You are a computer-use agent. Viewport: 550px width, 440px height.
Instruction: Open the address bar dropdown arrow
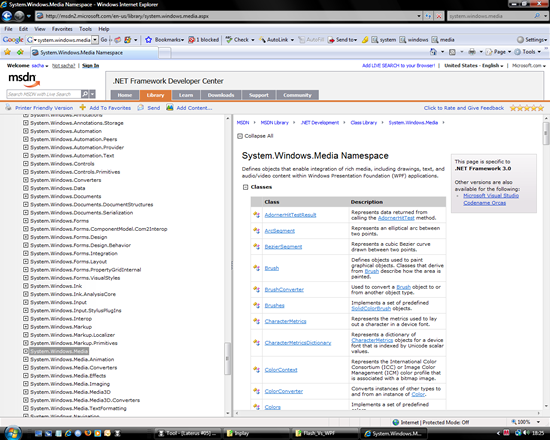[x=419, y=16]
